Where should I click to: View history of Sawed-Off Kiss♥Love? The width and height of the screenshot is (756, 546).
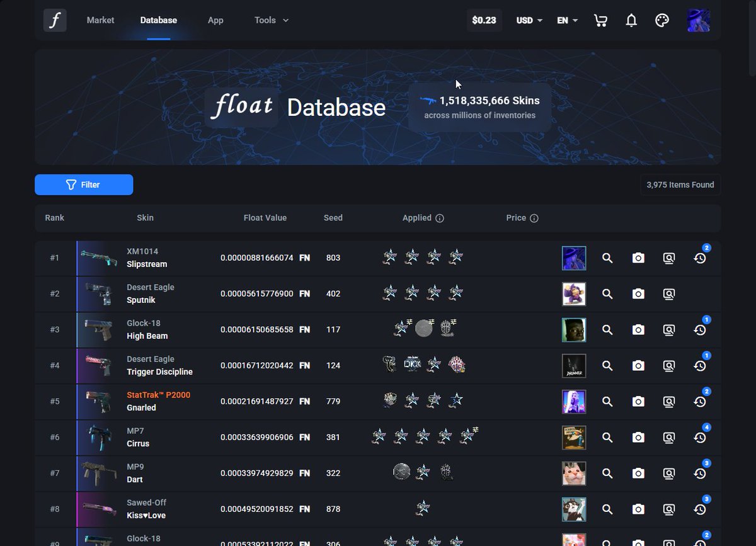pyautogui.click(x=700, y=509)
